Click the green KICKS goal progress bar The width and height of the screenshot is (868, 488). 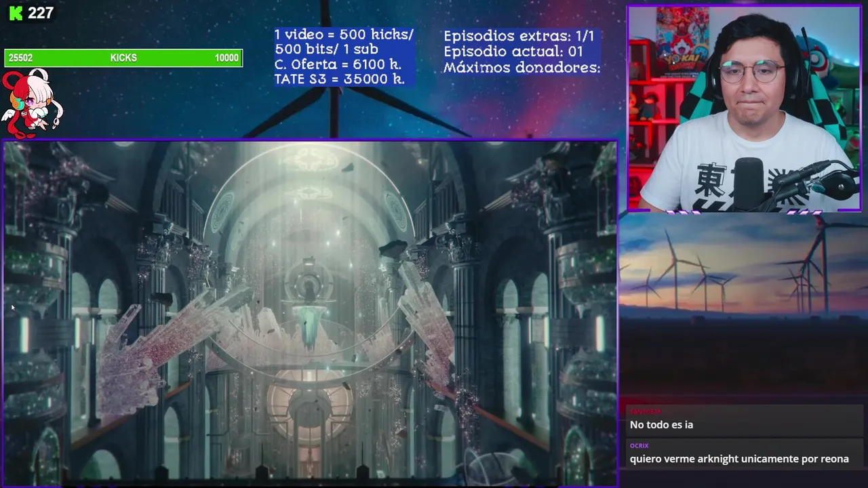(123, 58)
